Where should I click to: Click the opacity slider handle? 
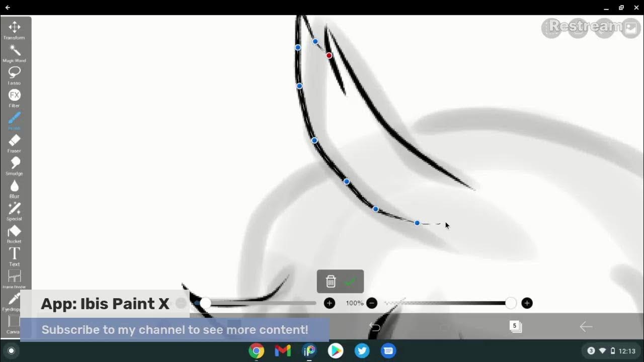click(x=511, y=303)
